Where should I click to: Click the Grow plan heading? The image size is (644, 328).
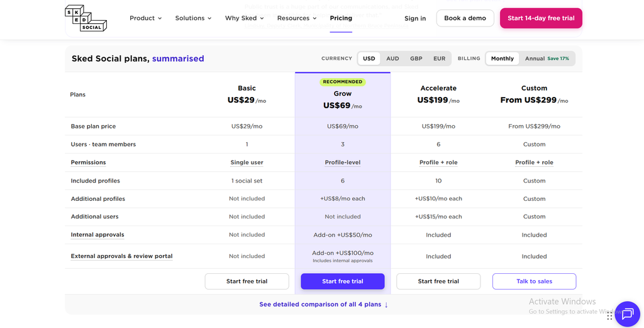343,94
